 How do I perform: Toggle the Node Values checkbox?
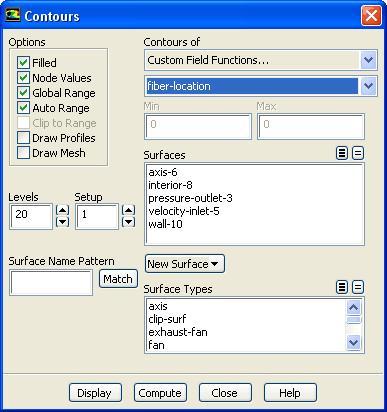click(x=23, y=78)
